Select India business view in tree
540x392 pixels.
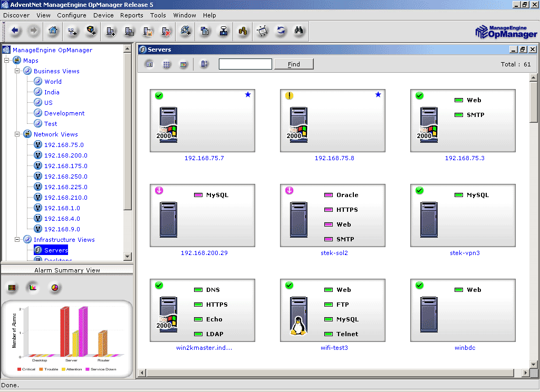point(52,92)
